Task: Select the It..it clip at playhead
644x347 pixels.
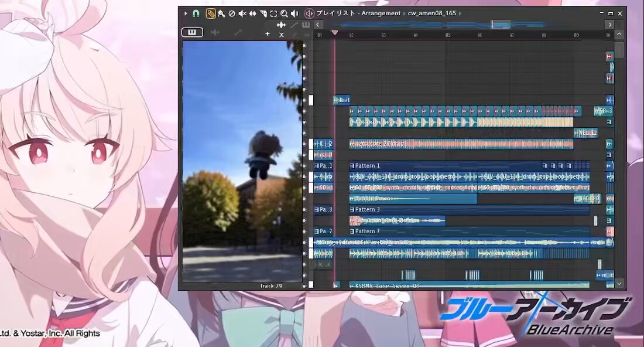Action: click(342, 100)
